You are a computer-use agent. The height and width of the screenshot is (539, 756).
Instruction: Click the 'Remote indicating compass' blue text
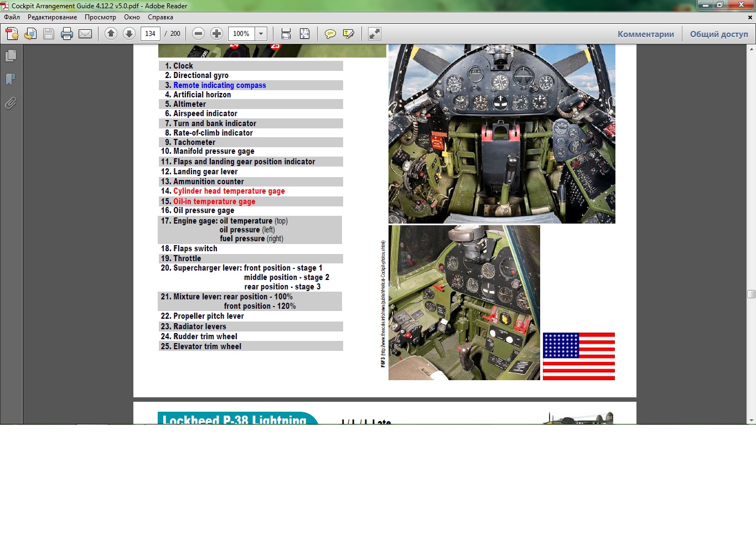220,85
